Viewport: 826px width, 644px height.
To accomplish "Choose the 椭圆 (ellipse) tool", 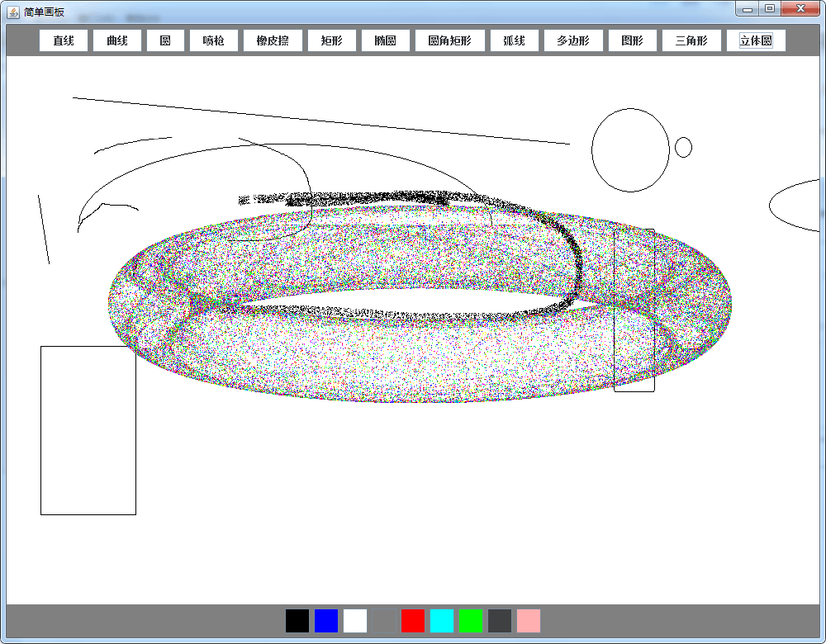I will click(x=385, y=40).
